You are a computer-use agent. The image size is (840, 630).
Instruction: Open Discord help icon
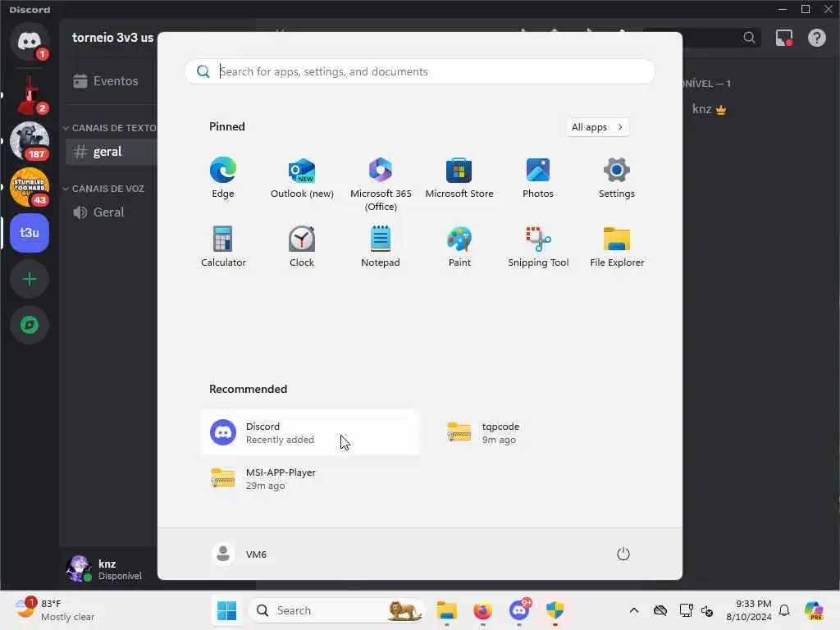click(816, 38)
